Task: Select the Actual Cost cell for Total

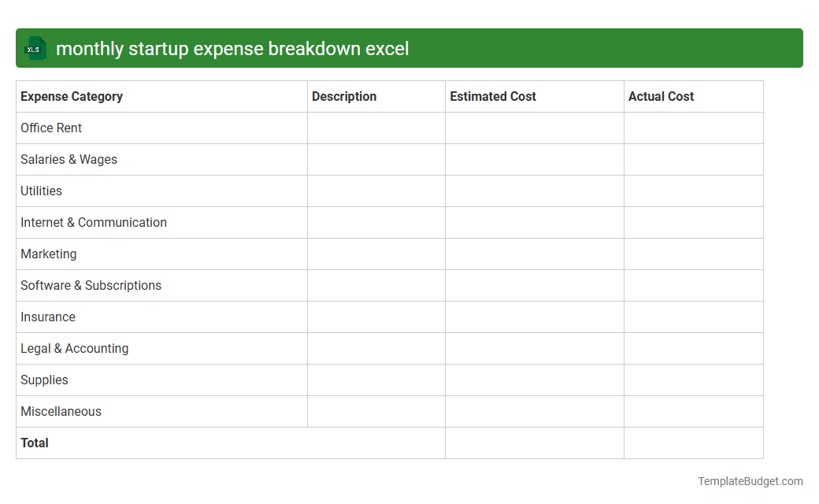Action: tap(693, 443)
